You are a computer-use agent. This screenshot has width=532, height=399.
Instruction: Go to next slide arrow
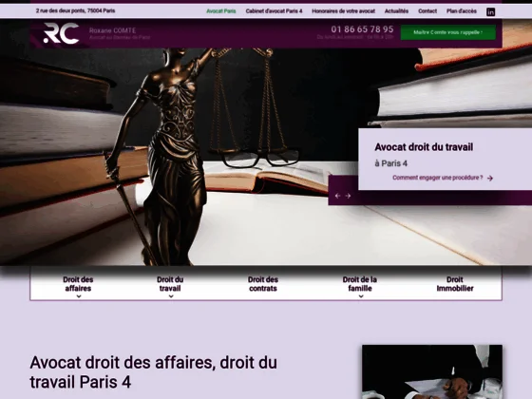point(348,196)
